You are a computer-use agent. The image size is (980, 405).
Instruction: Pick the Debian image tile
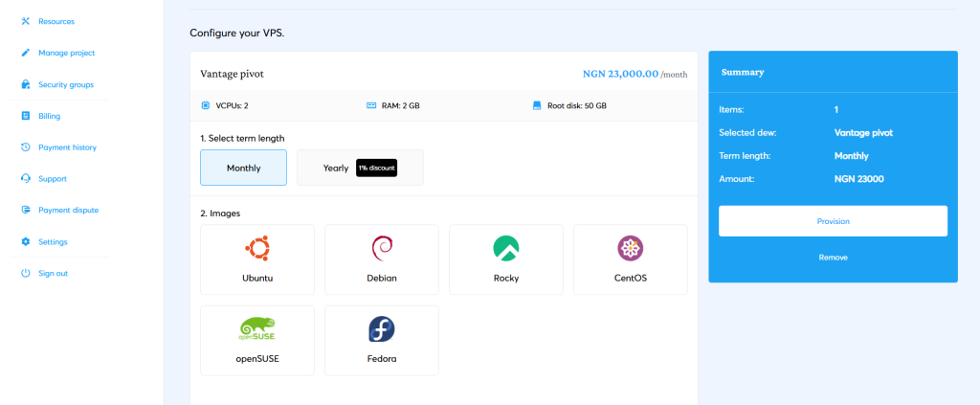381,259
